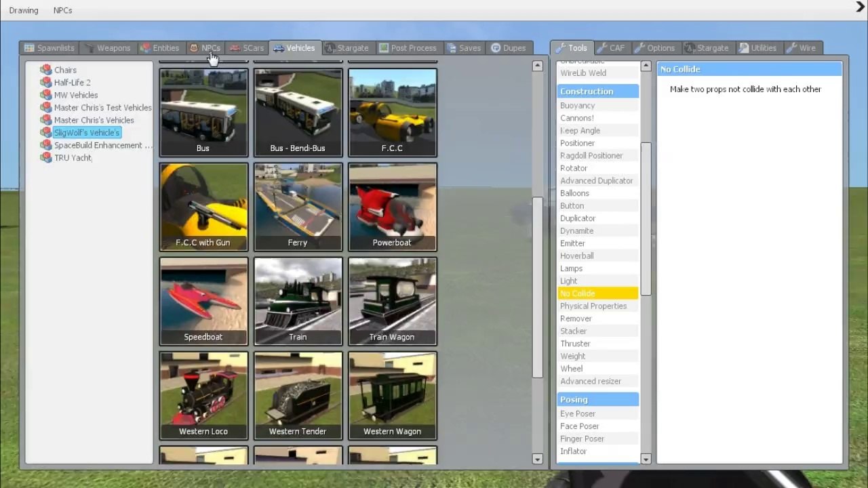Spawn the Western Loco vehicle

pyautogui.click(x=203, y=395)
